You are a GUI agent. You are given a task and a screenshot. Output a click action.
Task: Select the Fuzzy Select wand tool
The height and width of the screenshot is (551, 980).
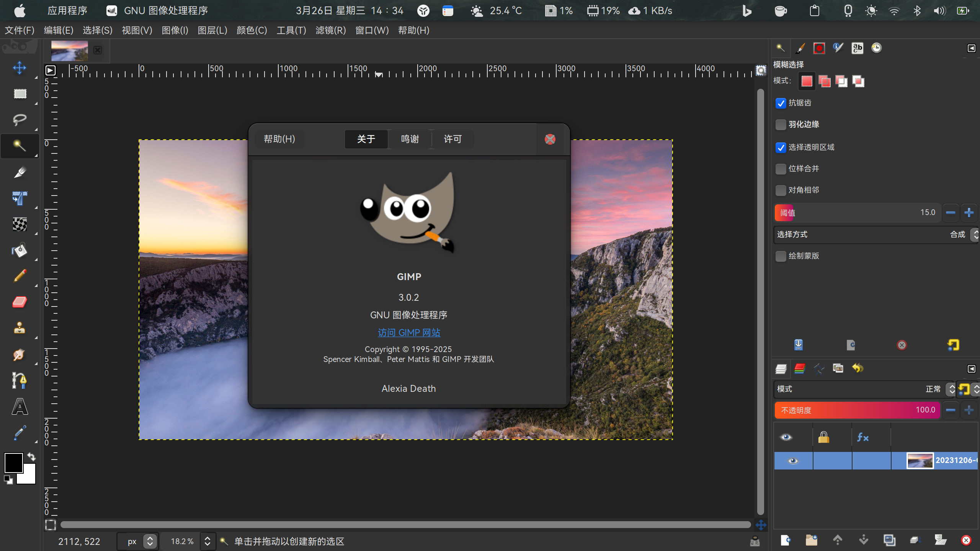coord(20,146)
